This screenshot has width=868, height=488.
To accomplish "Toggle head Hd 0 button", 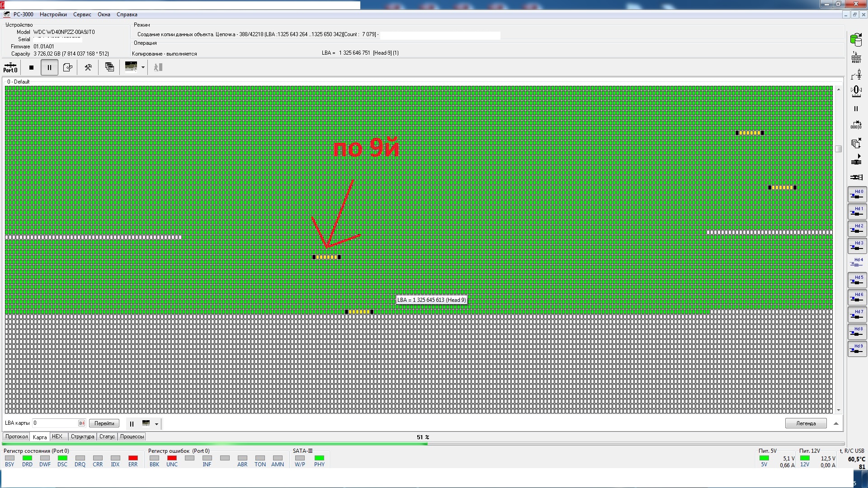I will 857,194.
